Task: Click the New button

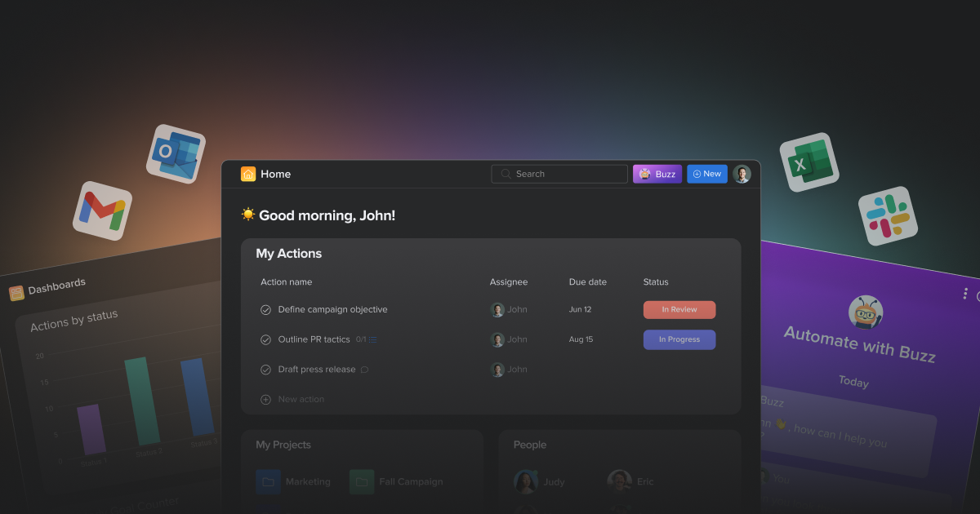Action: pos(707,174)
